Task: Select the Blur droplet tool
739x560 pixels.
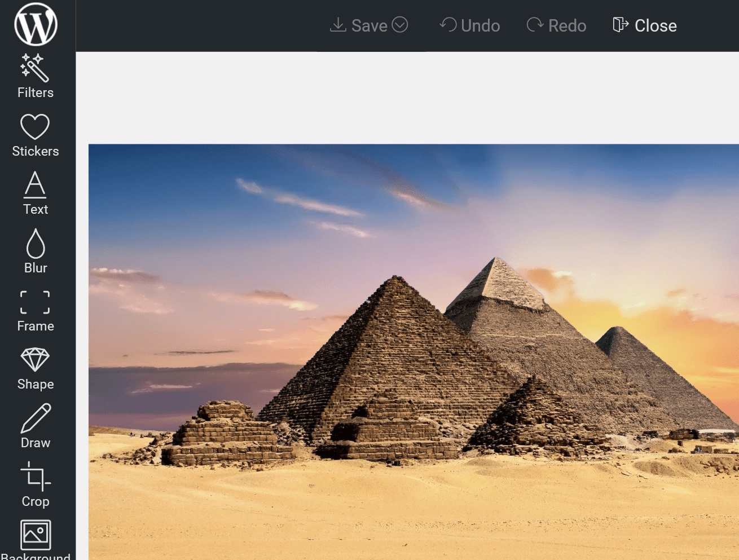Action: pos(35,252)
